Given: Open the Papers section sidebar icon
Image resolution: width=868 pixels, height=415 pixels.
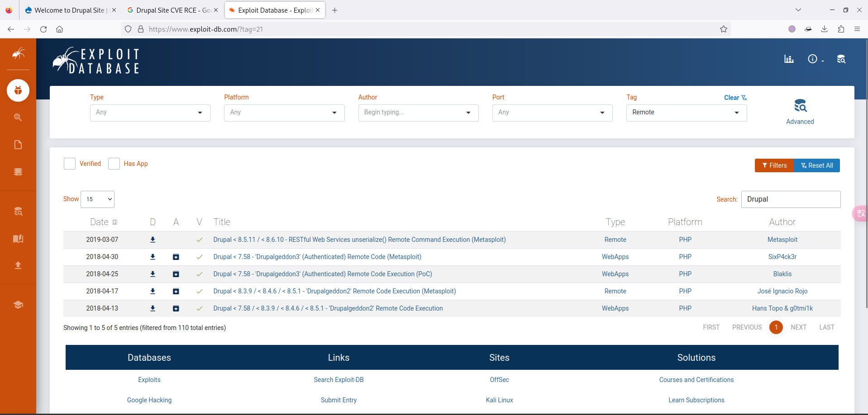Looking at the screenshot, I should click(18, 145).
